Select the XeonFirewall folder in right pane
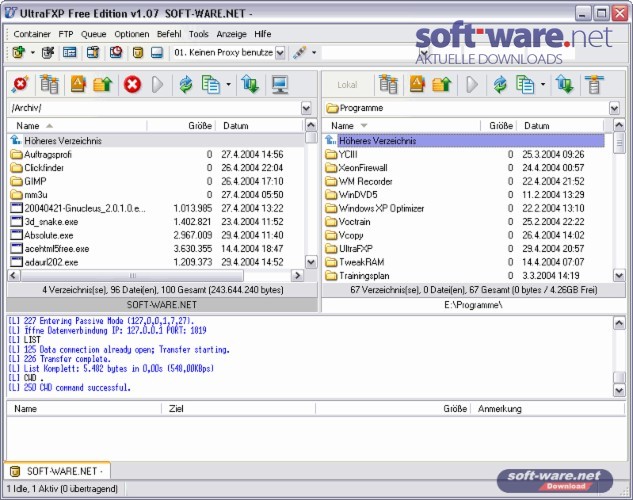The width and height of the screenshot is (633, 500). [464, 168]
